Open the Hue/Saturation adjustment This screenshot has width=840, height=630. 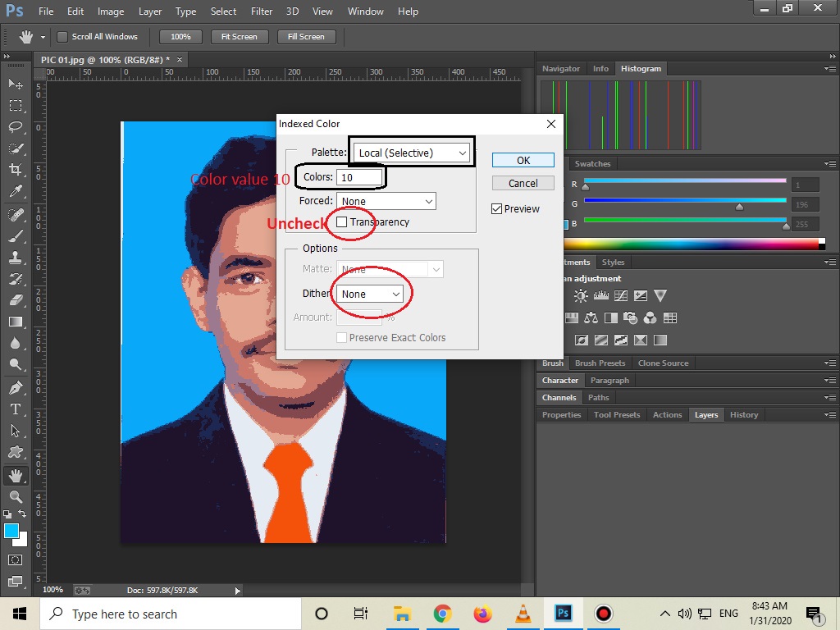click(571, 317)
